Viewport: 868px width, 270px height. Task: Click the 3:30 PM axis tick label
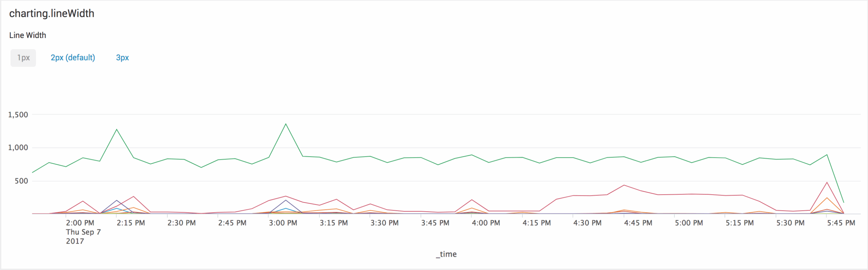pos(384,223)
